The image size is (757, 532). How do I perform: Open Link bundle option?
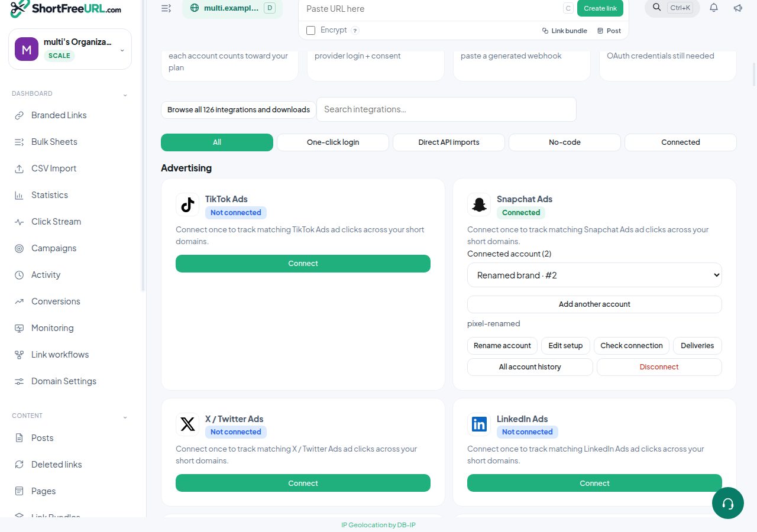point(565,31)
